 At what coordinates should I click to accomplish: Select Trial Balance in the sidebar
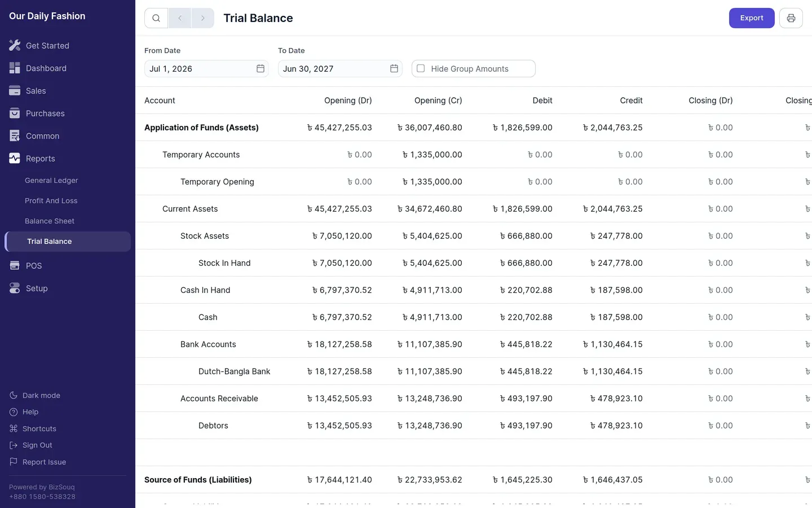coord(68,241)
